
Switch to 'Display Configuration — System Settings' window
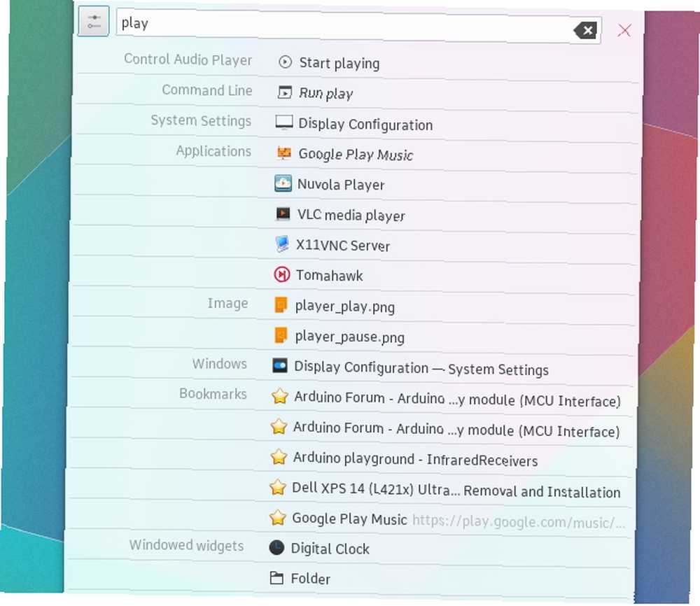point(421,369)
